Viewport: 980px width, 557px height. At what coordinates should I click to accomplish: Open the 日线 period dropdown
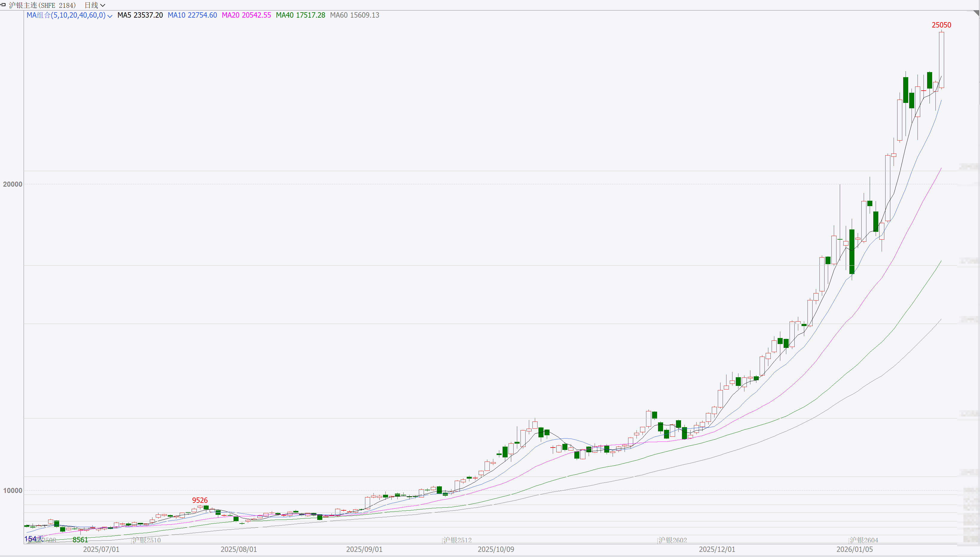(94, 5)
